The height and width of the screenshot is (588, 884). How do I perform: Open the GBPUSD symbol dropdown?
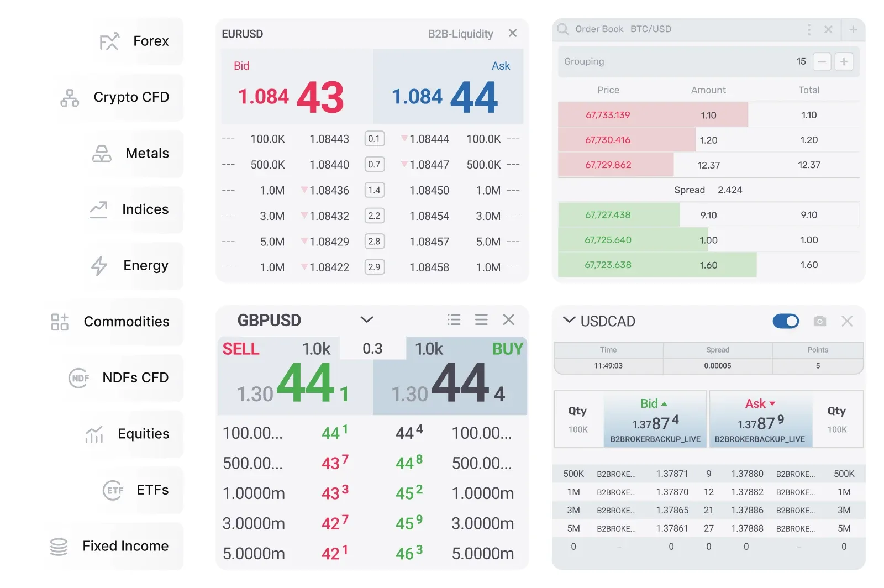(x=367, y=319)
